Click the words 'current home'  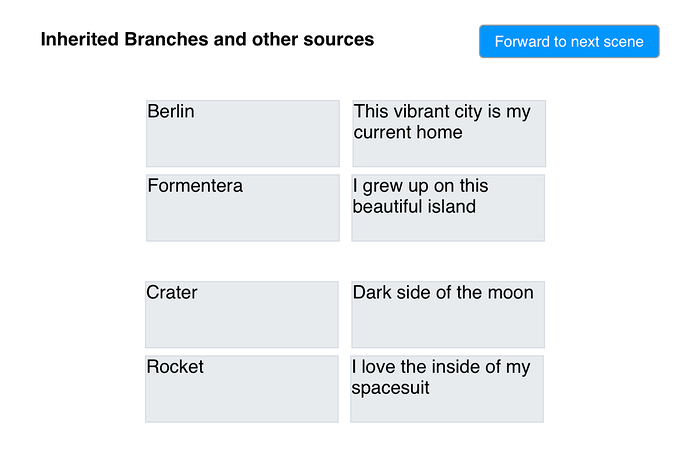coord(408,132)
